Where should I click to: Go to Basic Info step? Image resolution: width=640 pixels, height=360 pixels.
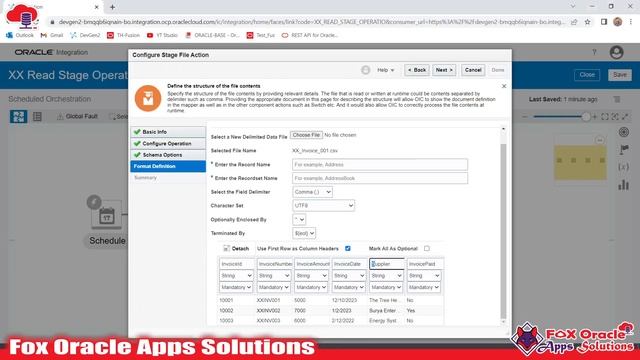(168, 132)
